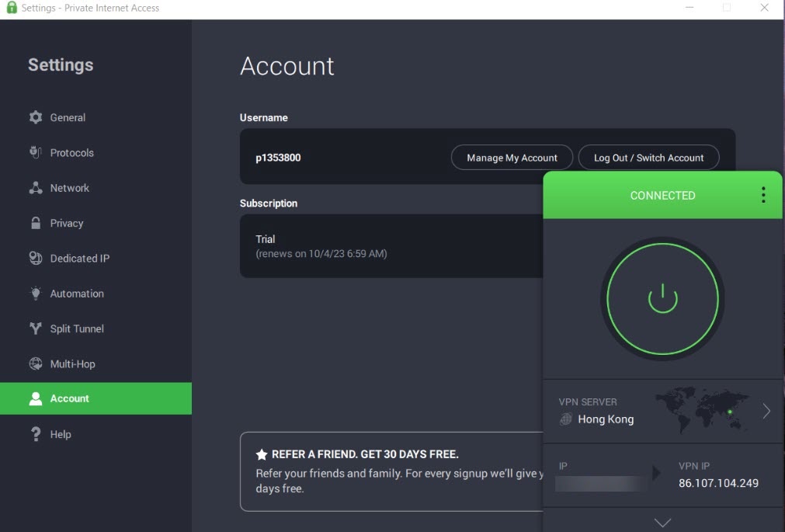This screenshot has width=785, height=532.
Task: Click the username p1353800
Action: (x=278, y=158)
